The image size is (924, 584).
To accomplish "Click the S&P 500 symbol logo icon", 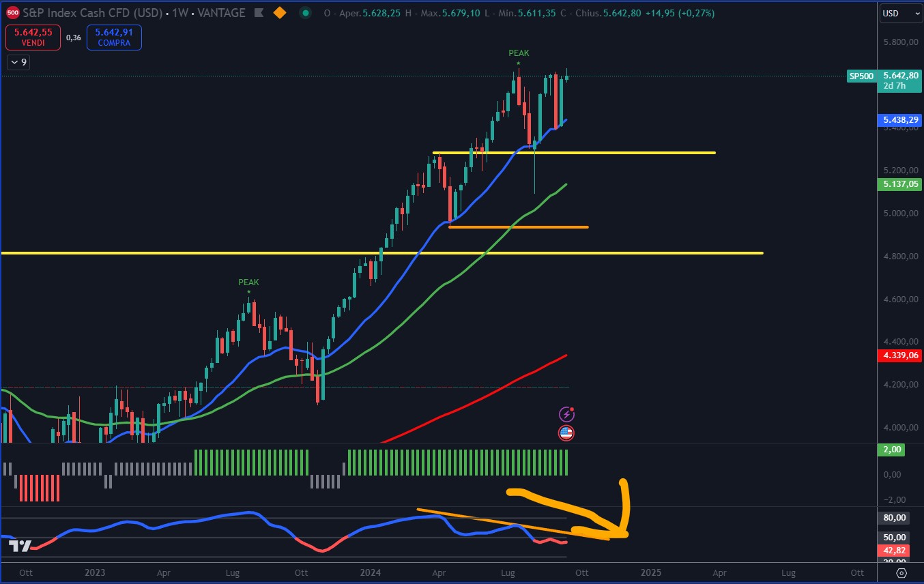I will 12,13.
